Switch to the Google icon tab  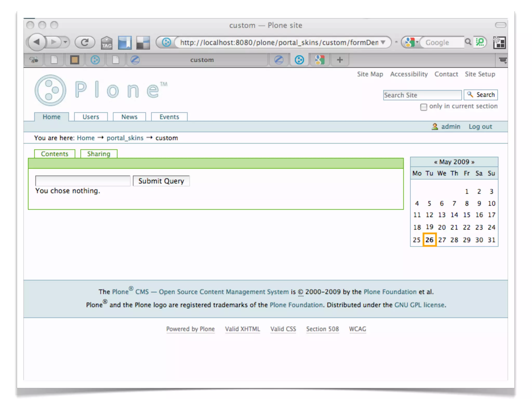[x=320, y=60]
